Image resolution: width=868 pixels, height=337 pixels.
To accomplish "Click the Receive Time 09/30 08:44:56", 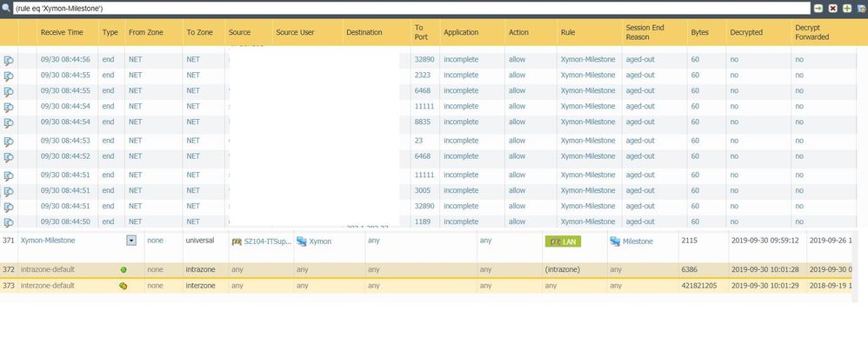I will click(66, 60).
